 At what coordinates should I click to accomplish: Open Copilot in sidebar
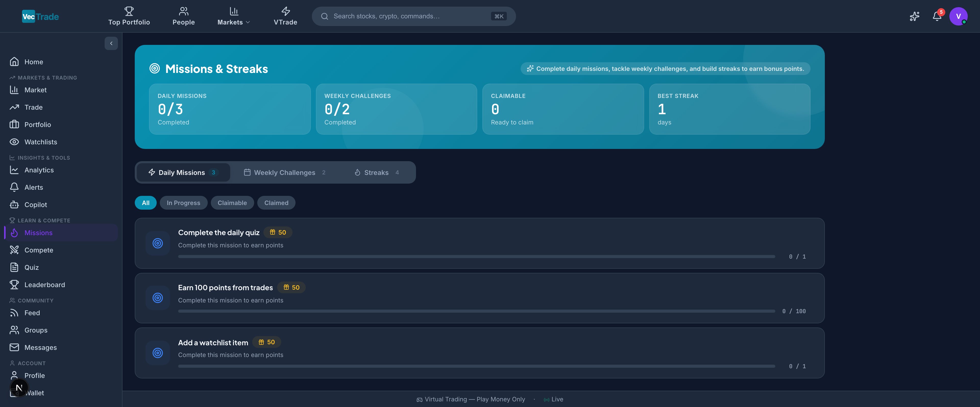point(61,205)
